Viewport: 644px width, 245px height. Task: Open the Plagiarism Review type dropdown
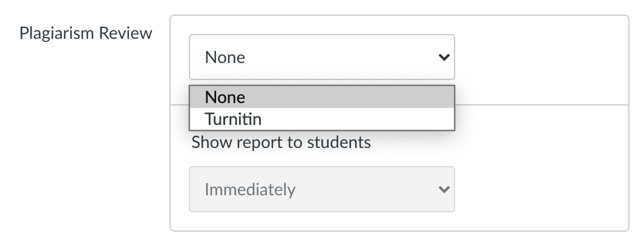pos(322,57)
